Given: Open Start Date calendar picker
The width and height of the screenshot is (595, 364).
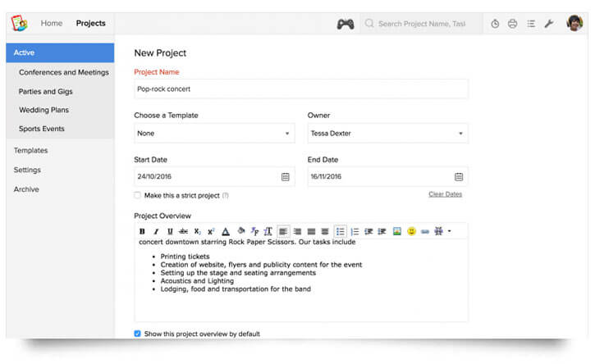Looking at the screenshot, I should (x=286, y=177).
